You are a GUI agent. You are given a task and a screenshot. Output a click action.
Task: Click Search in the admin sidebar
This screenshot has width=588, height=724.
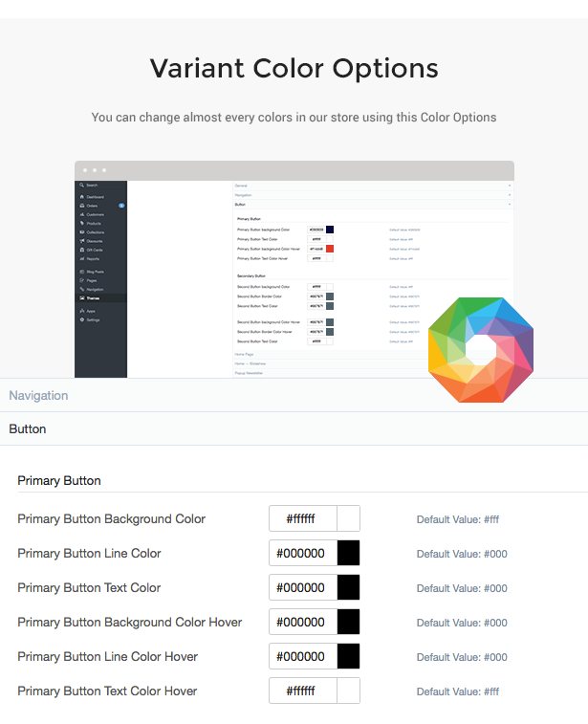(92, 185)
